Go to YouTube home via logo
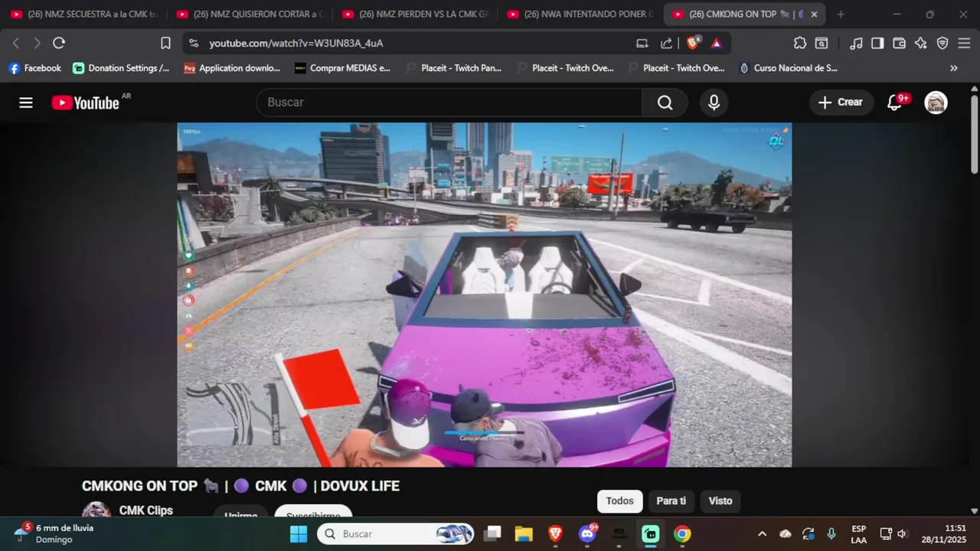The height and width of the screenshot is (551, 980). tap(86, 103)
